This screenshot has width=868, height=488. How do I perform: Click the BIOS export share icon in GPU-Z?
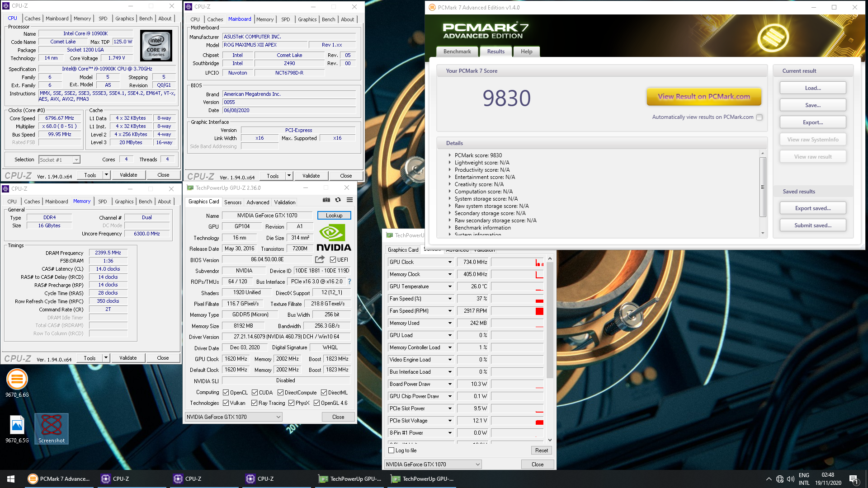point(320,259)
